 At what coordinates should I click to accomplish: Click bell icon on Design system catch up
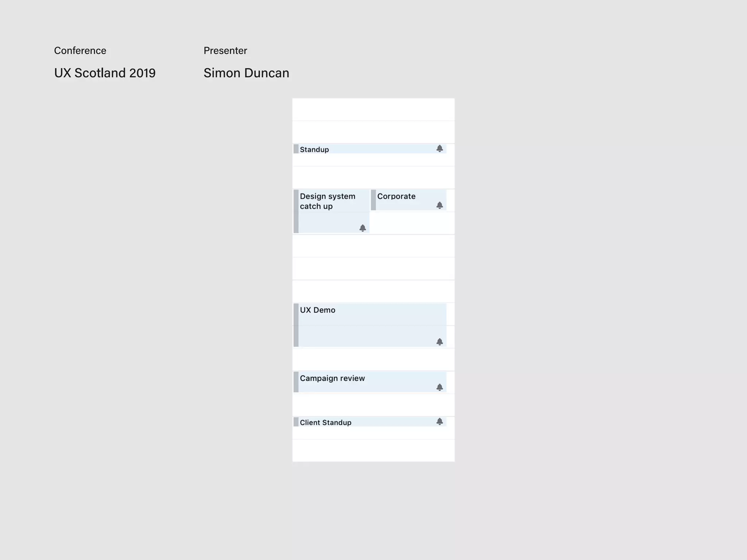(x=363, y=228)
